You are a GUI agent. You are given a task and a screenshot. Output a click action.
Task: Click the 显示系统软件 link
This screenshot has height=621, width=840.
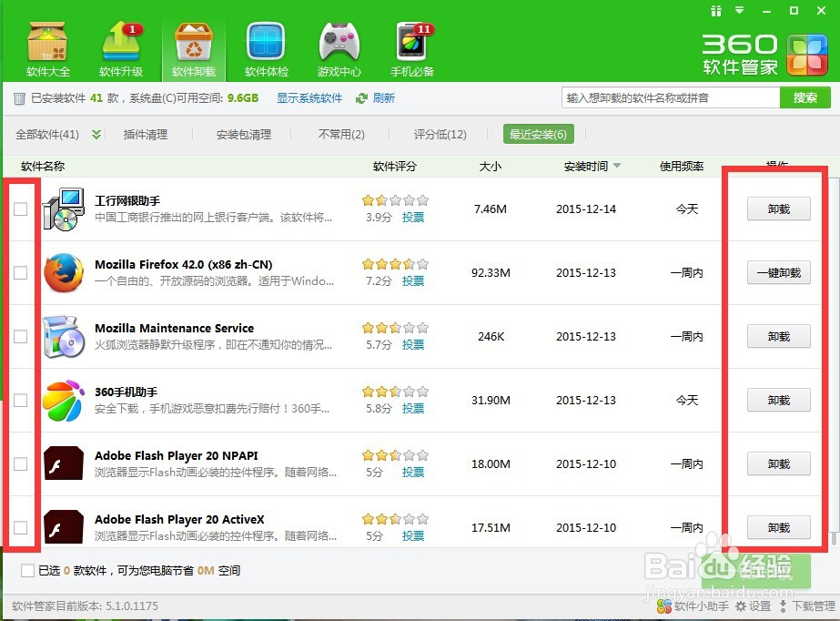pos(309,98)
